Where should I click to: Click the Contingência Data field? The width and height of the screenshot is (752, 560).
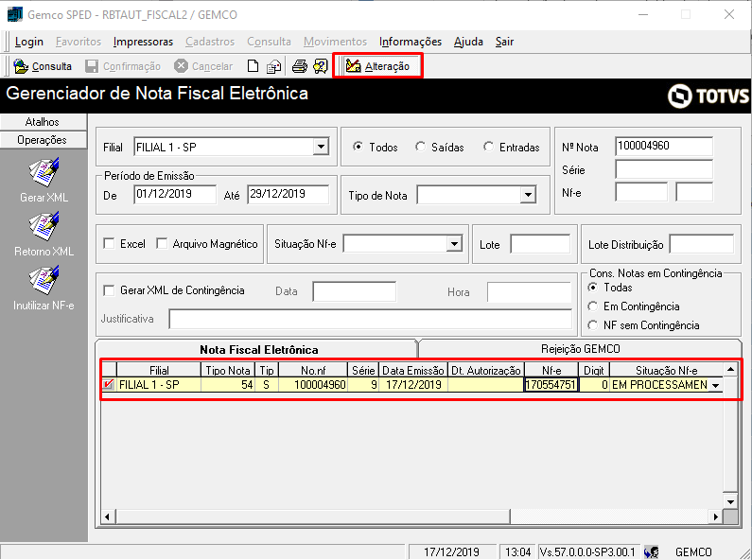pos(354,292)
